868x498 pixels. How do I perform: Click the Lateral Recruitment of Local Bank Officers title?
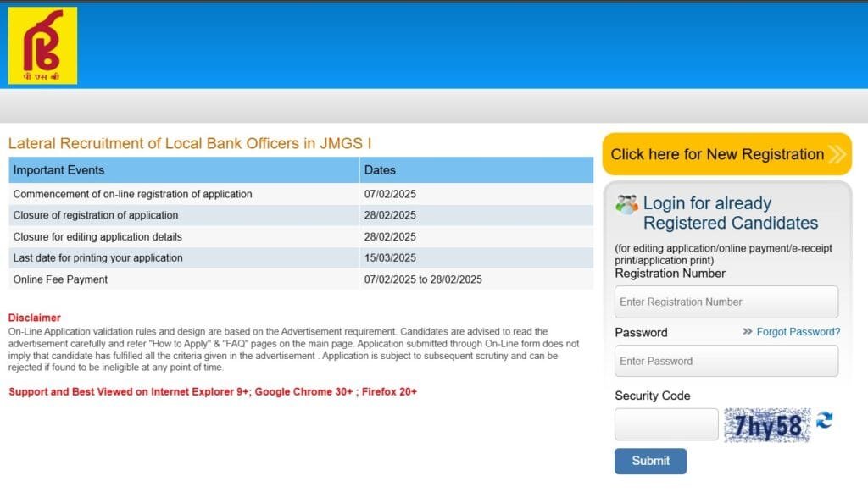click(x=190, y=144)
